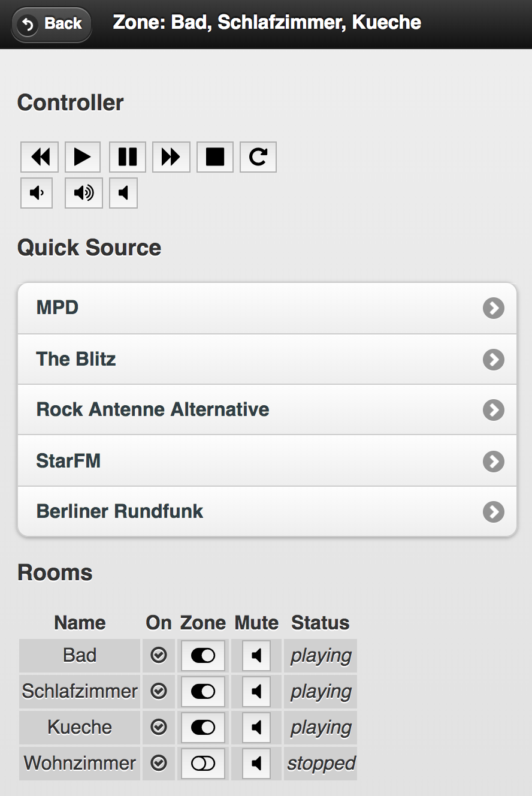The width and height of the screenshot is (532, 796).
Task: Stop playback using the stop button
Action: (214, 157)
